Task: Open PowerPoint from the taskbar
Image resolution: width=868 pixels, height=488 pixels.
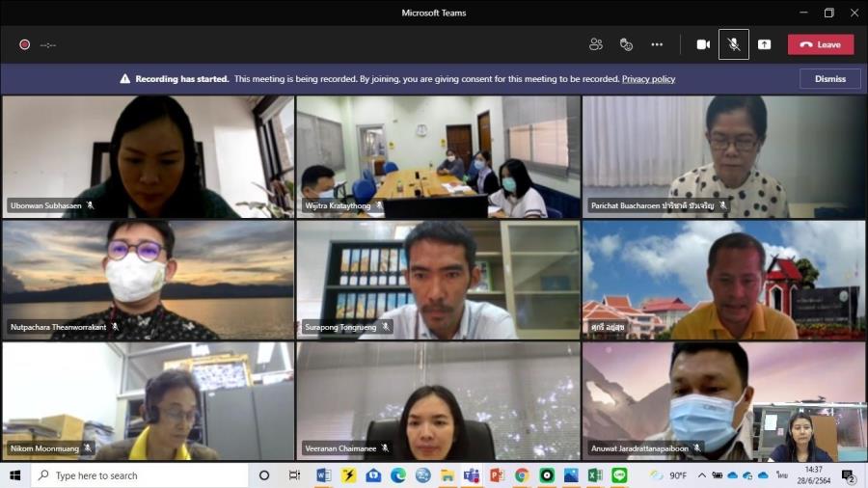Action: 497,475
